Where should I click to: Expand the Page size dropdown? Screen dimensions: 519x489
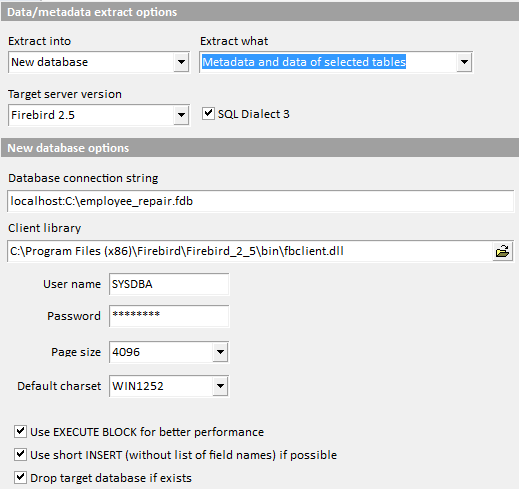coord(220,352)
